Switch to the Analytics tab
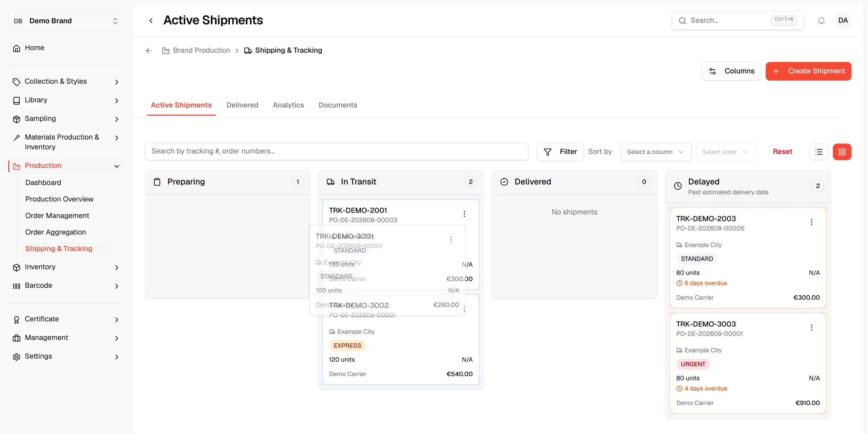 click(x=288, y=105)
